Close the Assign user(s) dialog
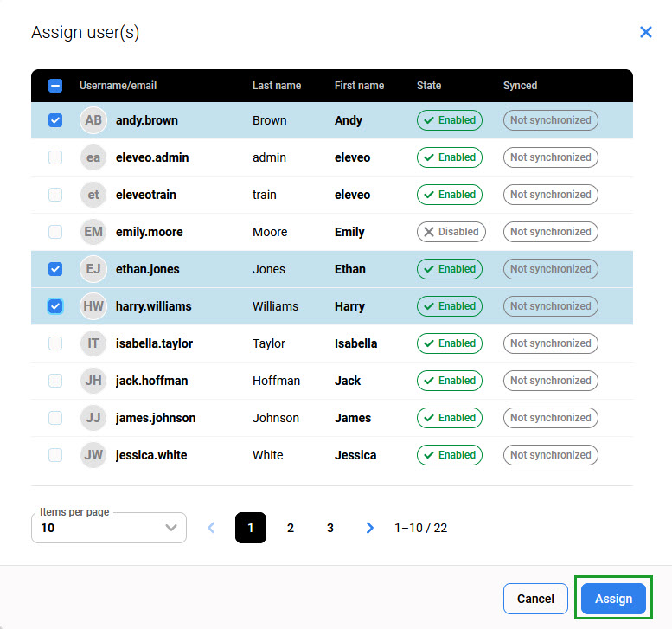The width and height of the screenshot is (672, 629). [645, 32]
